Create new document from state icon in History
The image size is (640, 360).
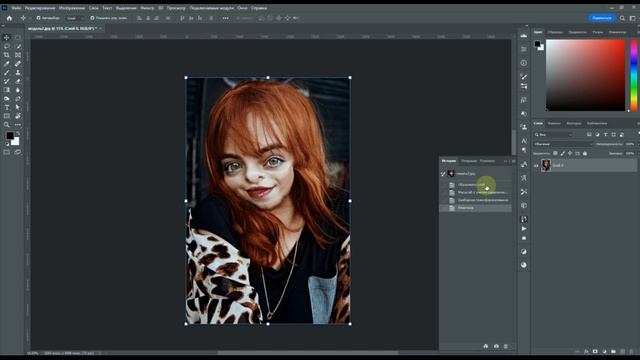(486, 346)
